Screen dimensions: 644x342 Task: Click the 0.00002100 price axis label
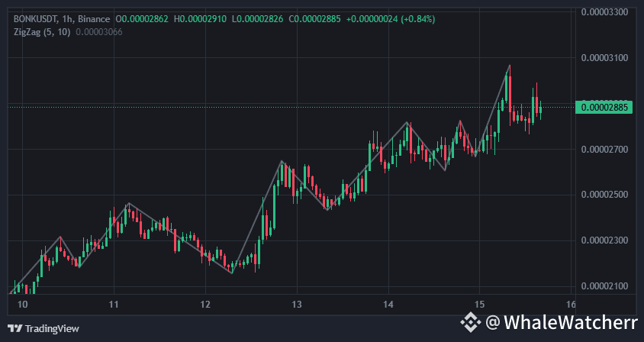(x=604, y=286)
